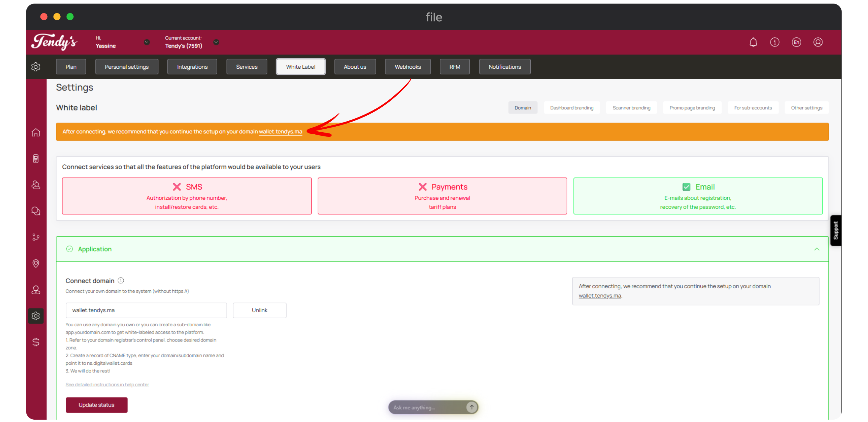Open the notifications bell icon

pyautogui.click(x=753, y=42)
